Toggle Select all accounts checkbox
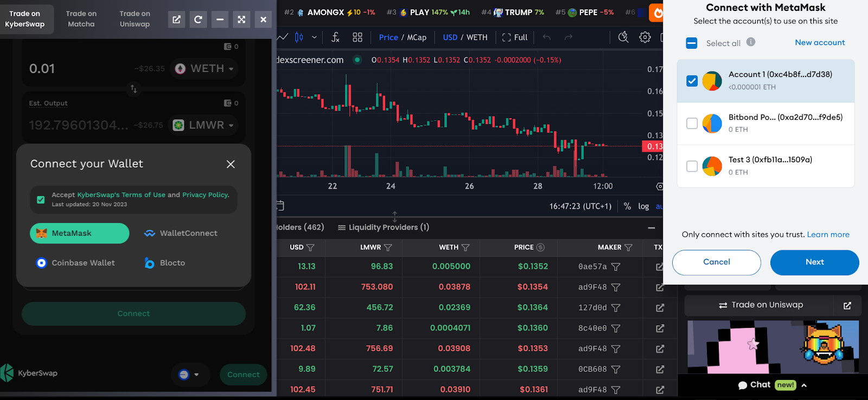868x400 pixels. (692, 43)
